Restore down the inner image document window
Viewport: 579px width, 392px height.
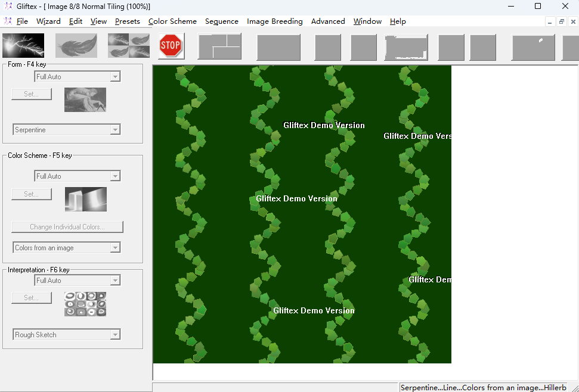(x=561, y=22)
